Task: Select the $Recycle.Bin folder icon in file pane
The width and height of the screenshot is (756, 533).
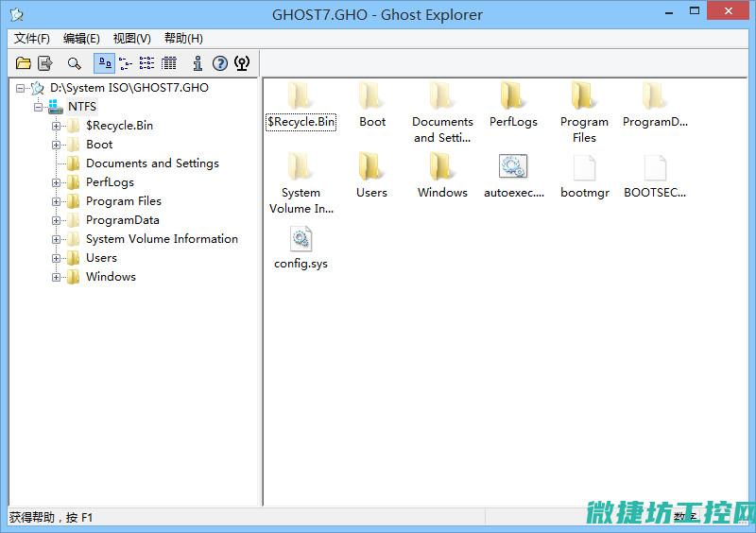Action: point(301,96)
